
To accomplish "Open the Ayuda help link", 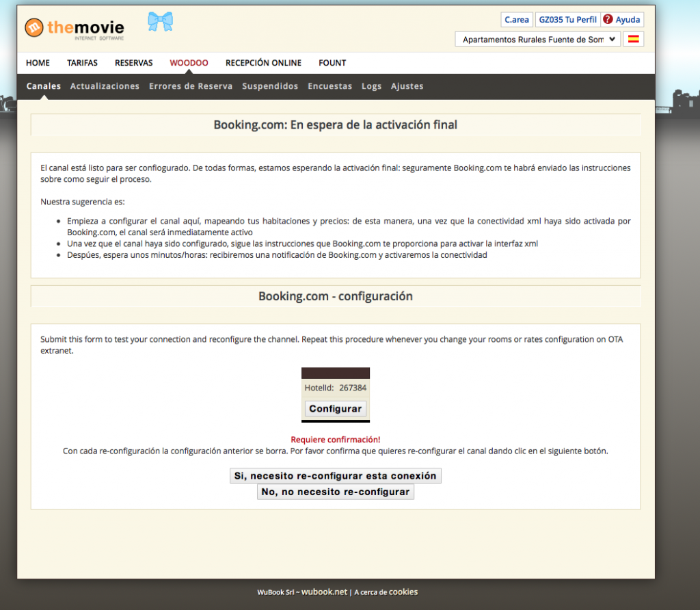I will click(628, 20).
